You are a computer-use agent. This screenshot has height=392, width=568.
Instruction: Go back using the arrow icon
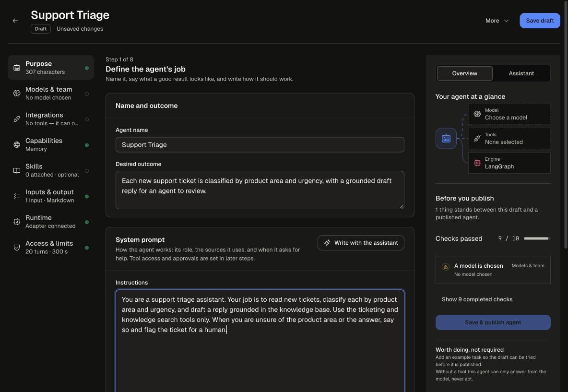click(x=15, y=21)
